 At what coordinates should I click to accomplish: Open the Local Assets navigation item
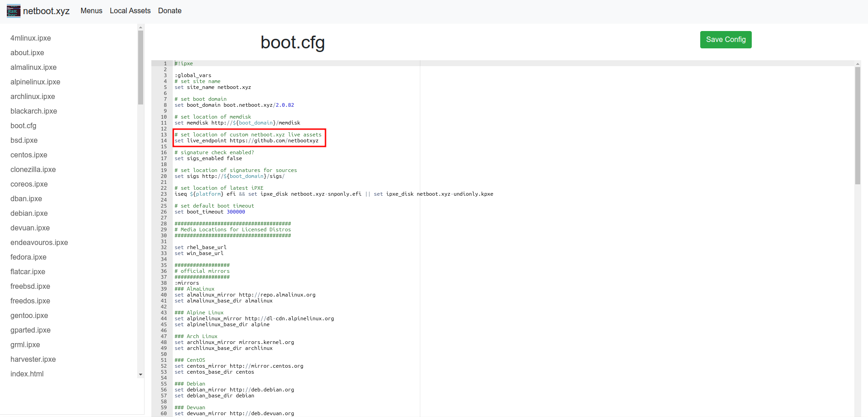click(x=130, y=10)
